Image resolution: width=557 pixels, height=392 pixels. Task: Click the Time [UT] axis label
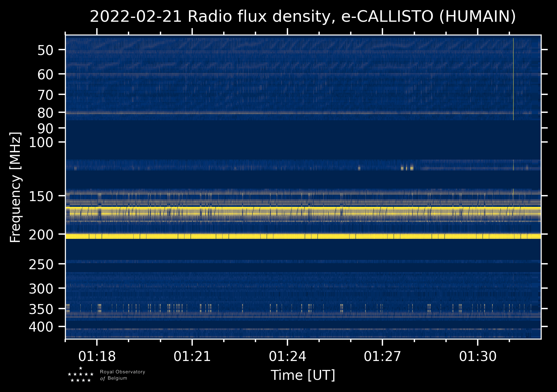click(303, 375)
